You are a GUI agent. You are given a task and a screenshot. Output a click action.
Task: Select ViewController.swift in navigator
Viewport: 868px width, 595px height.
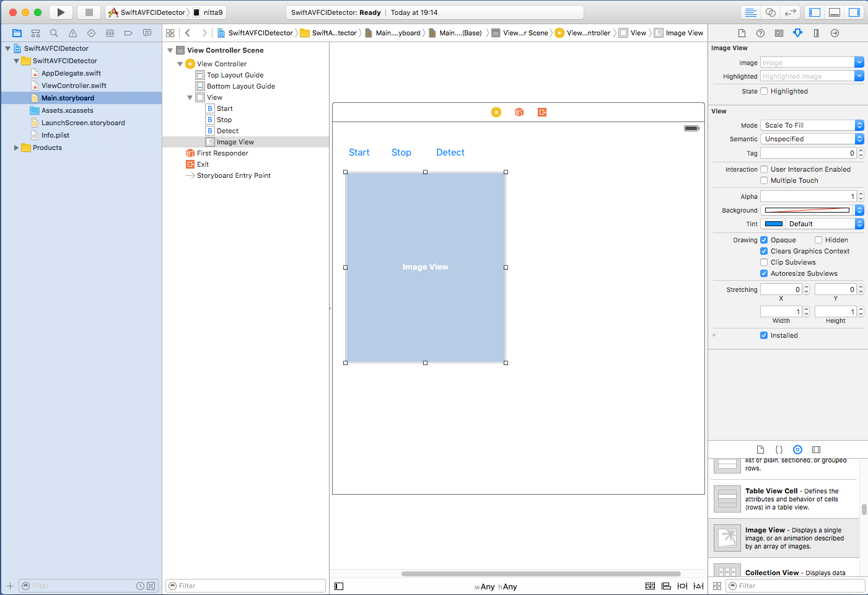click(x=73, y=86)
